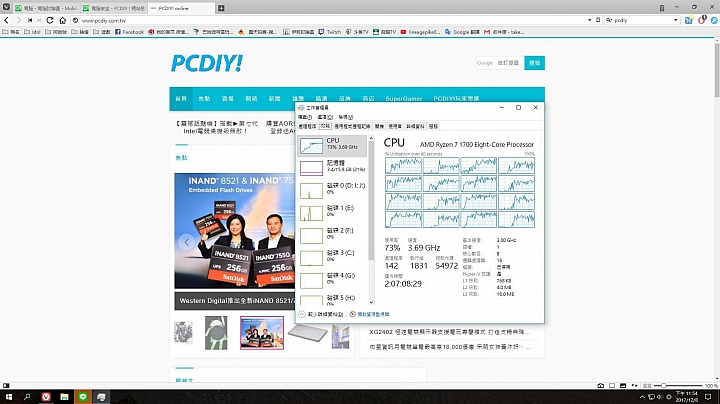Screen dimensions: 720x404
Task: Click the Vivaldi panel toggle icon in status bar
Action: 6,386
